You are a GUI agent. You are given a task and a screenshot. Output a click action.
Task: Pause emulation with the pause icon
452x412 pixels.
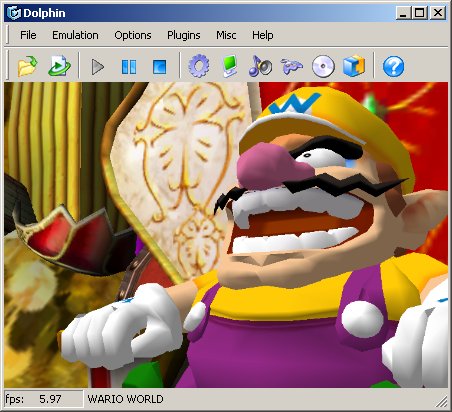[129, 67]
